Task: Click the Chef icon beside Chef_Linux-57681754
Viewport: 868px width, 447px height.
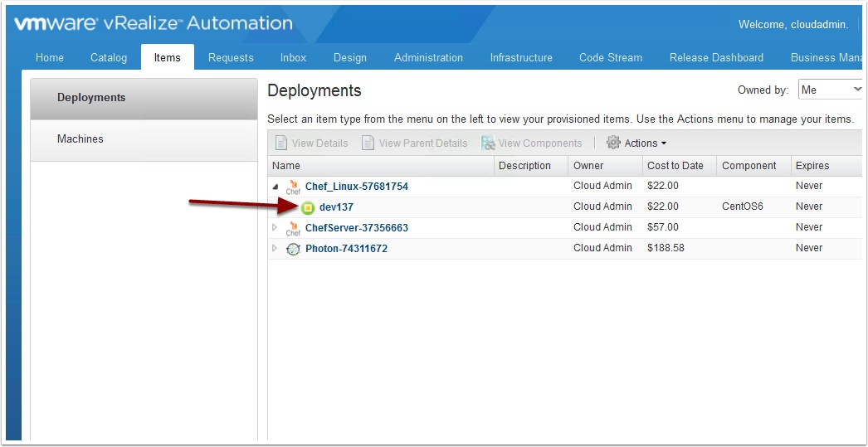Action: point(294,187)
